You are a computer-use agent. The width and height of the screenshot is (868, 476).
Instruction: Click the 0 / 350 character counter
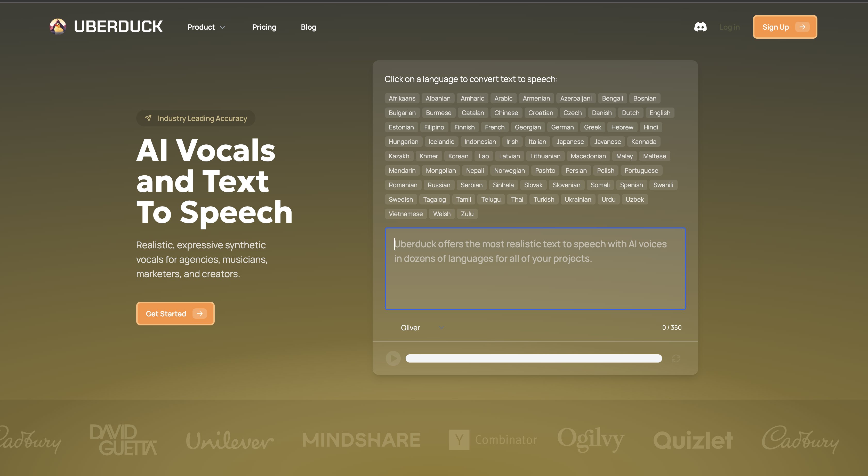[672, 327]
